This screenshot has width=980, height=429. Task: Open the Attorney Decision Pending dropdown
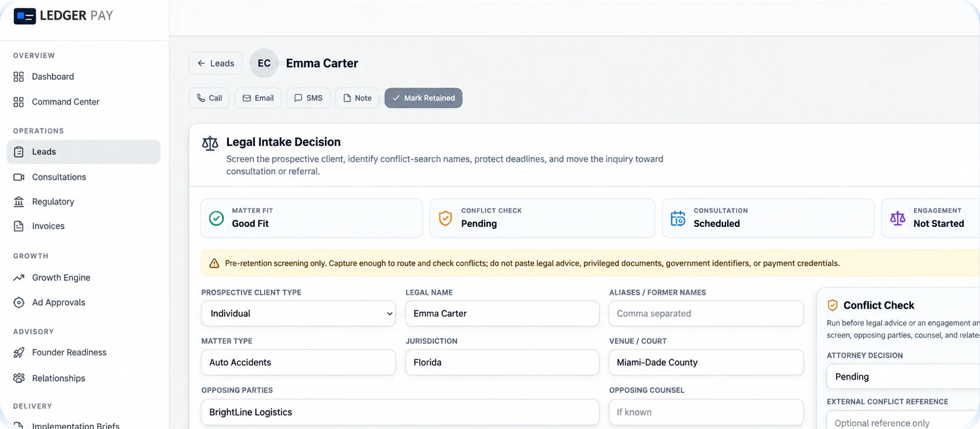click(x=903, y=377)
